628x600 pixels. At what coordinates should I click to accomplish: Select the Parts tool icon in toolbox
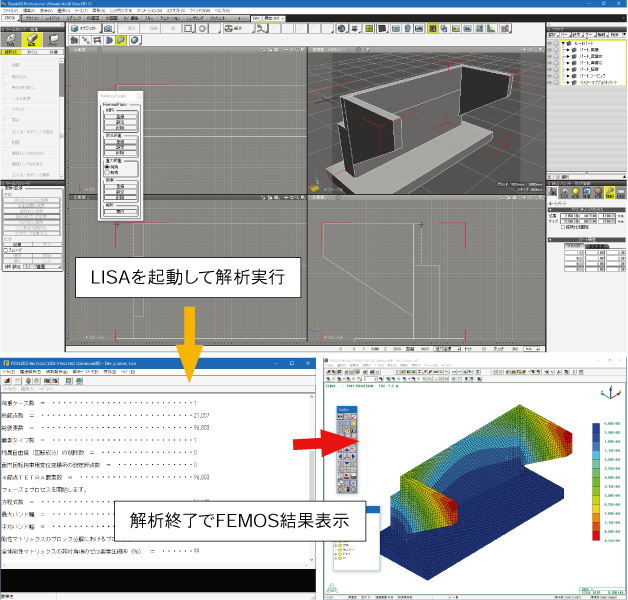(53, 40)
